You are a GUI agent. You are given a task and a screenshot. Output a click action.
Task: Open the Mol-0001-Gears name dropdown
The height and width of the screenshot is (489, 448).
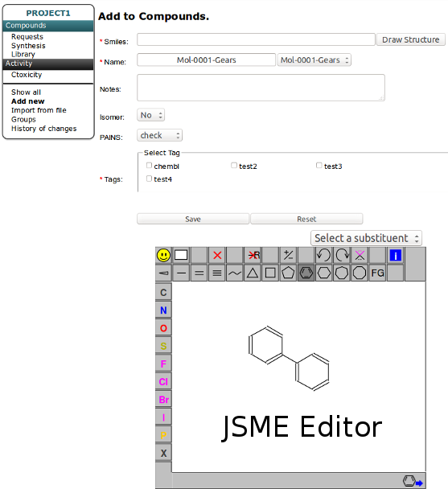point(314,60)
